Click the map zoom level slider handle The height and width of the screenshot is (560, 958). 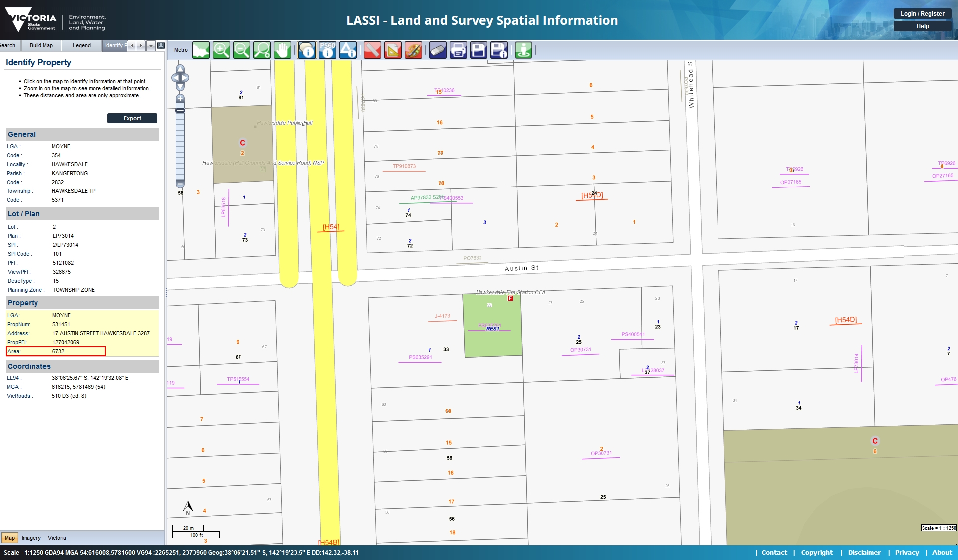180,110
